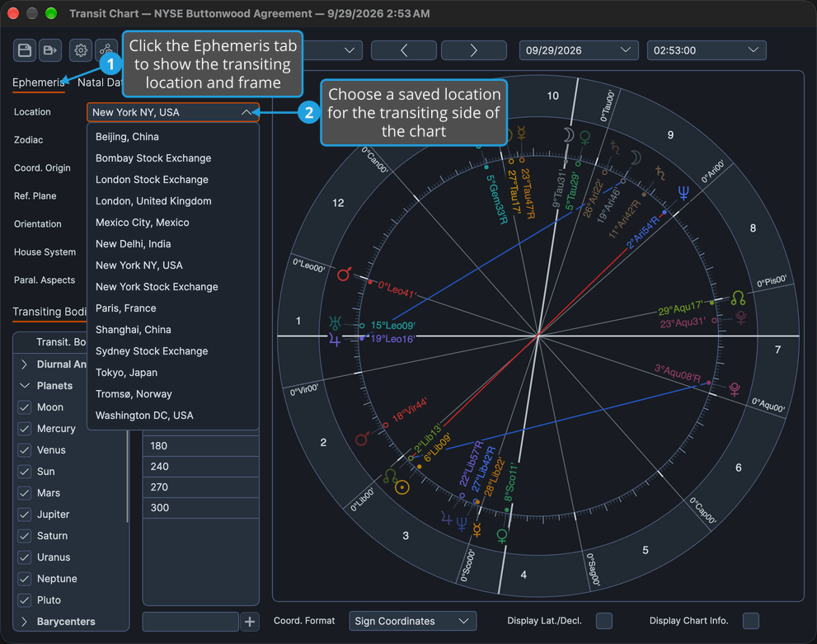Uncheck the Moon checkbox
The image size is (817, 644).
25,407
